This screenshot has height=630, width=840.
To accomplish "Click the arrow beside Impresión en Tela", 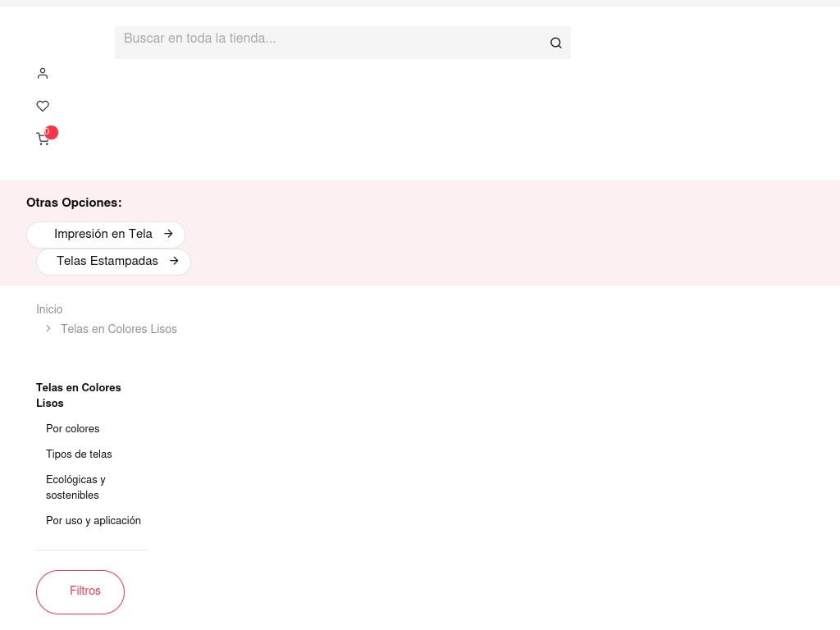I will 168,234.
